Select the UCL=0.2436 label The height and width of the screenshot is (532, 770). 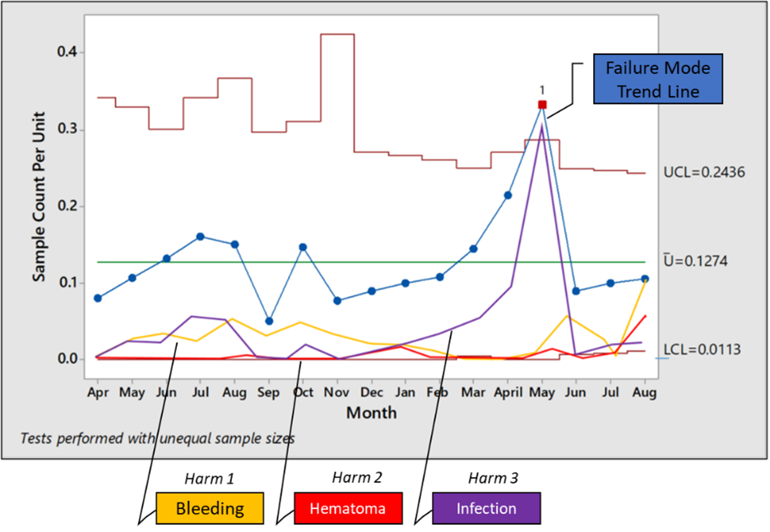(705, 173)
